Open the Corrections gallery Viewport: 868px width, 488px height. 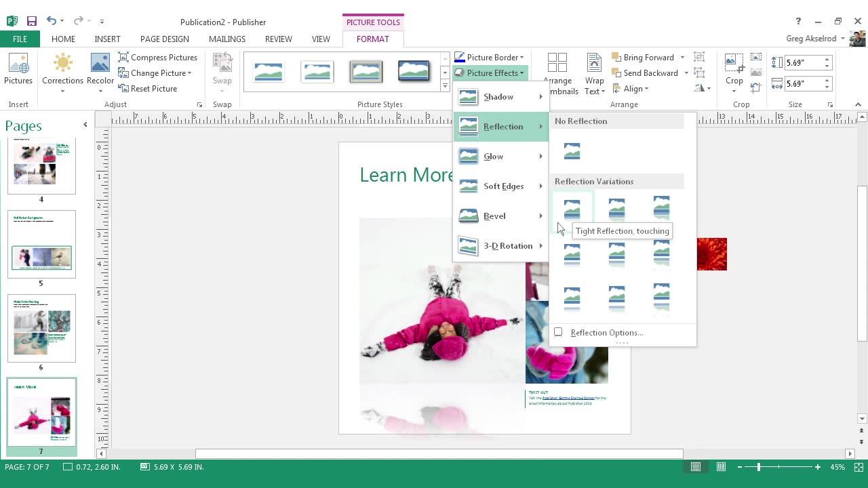[x=62, y=71]
